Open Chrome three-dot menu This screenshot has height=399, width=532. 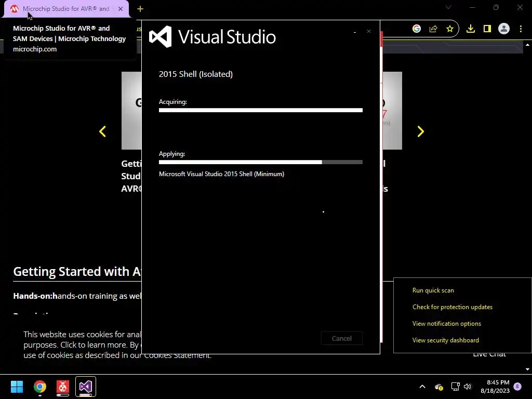pos(521,29)
